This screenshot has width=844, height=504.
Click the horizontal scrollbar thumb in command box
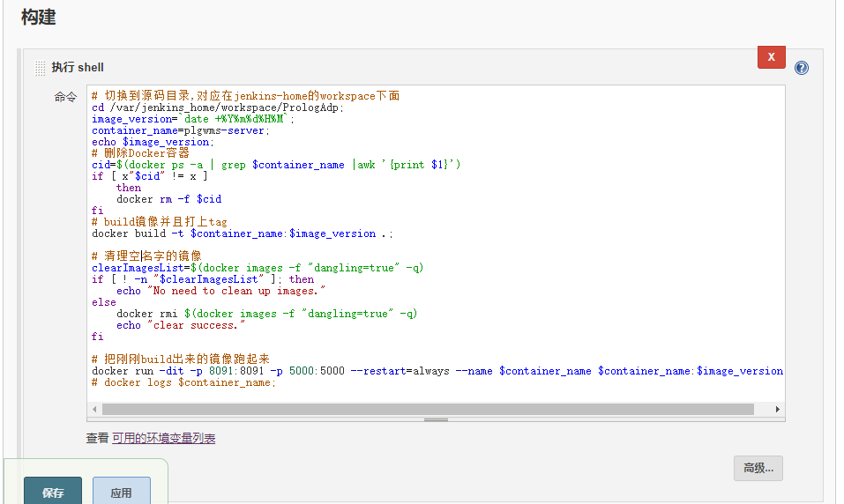pyautogui.click(x=428, y=410)
